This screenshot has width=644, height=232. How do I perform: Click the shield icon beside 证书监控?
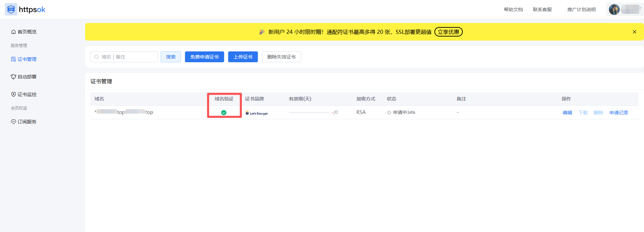[x=14, y=94]
